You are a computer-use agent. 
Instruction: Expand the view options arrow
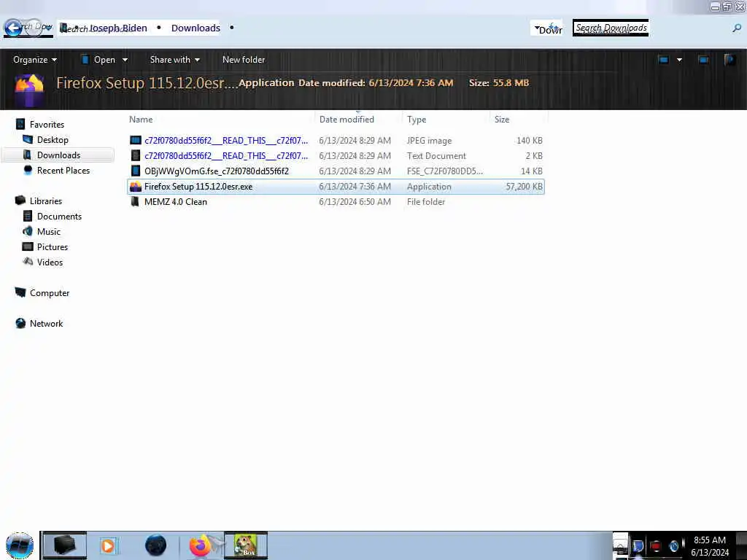[x=679, y=60]
